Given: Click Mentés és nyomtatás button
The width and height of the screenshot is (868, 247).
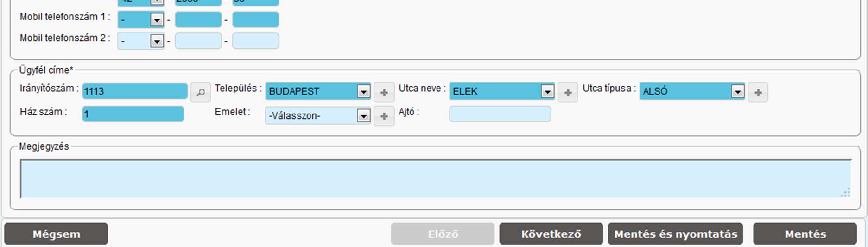Looking at the screenshot, I should (675, 234).
